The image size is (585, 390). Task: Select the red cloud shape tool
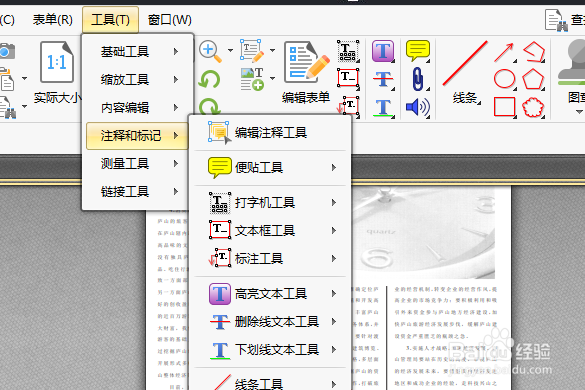[534, 107]
